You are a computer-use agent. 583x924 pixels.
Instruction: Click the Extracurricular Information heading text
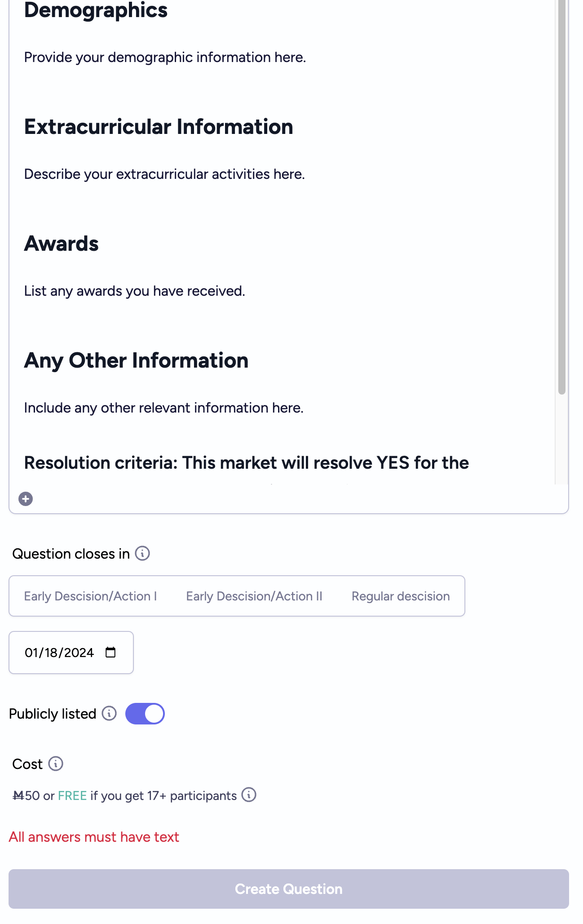pos(159,127)
